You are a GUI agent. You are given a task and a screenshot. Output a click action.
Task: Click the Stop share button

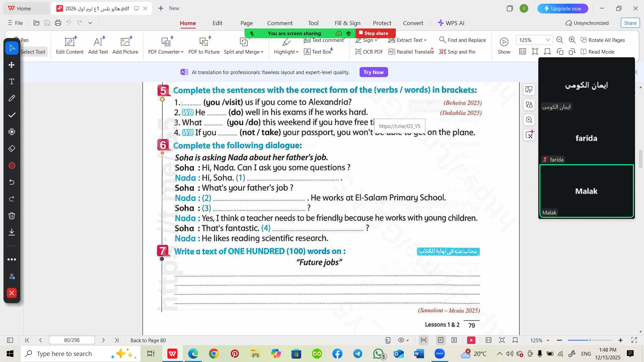point(375,33)
